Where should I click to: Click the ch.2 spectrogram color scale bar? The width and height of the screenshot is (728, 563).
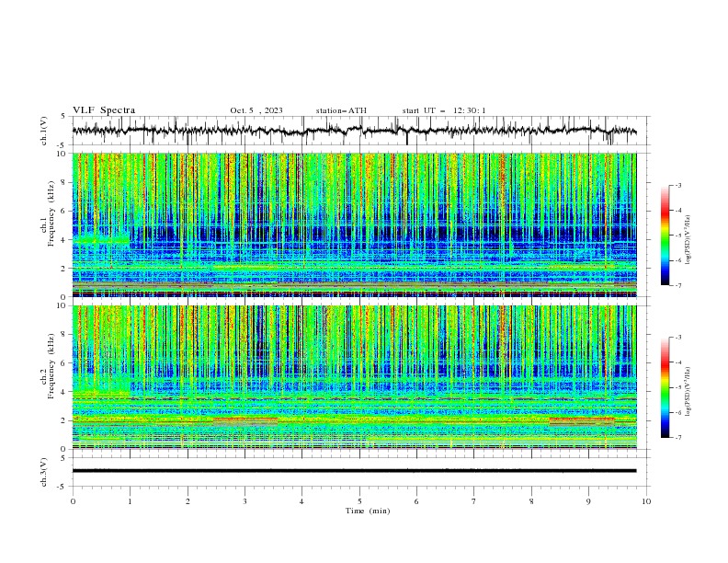tap(665, 387)
